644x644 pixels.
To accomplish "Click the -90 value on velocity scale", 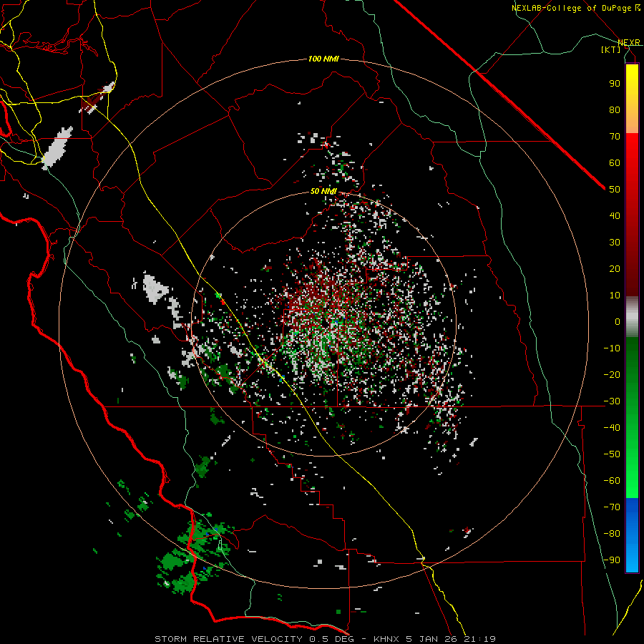I will pyautogui.click(x=612, y=560).
